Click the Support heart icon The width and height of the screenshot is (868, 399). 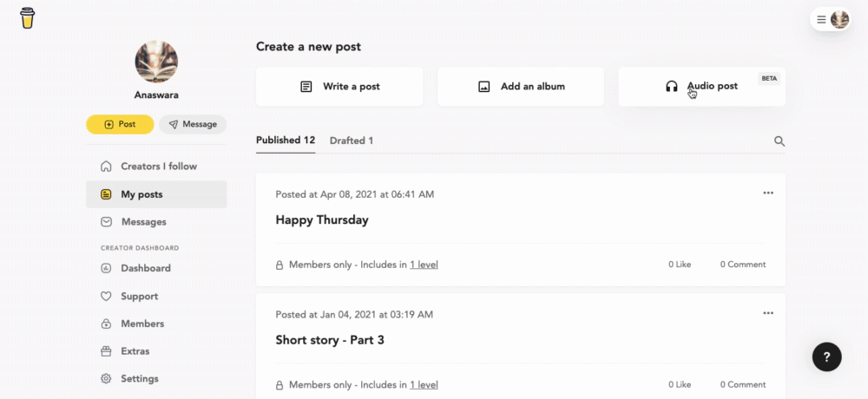(x=106, y=296)
